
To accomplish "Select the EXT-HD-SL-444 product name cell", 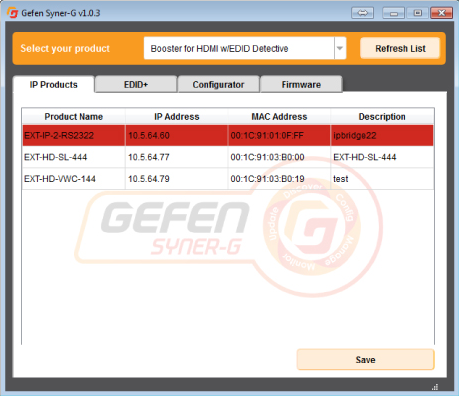I will pos(74,157).
